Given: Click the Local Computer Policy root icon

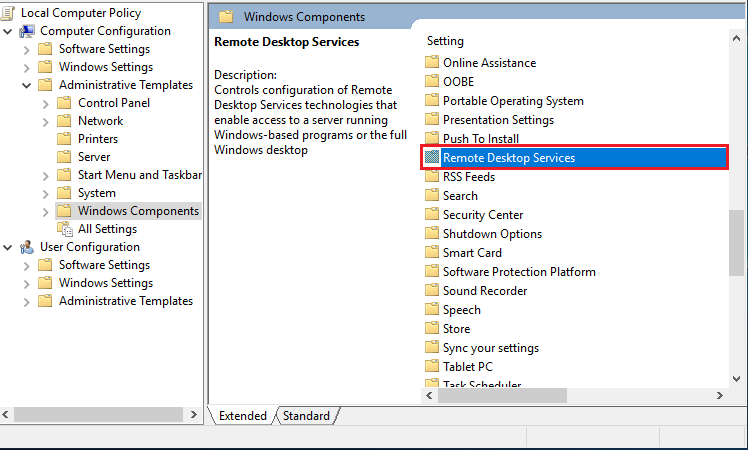Looking at the screenshot, I should [8, 13].
